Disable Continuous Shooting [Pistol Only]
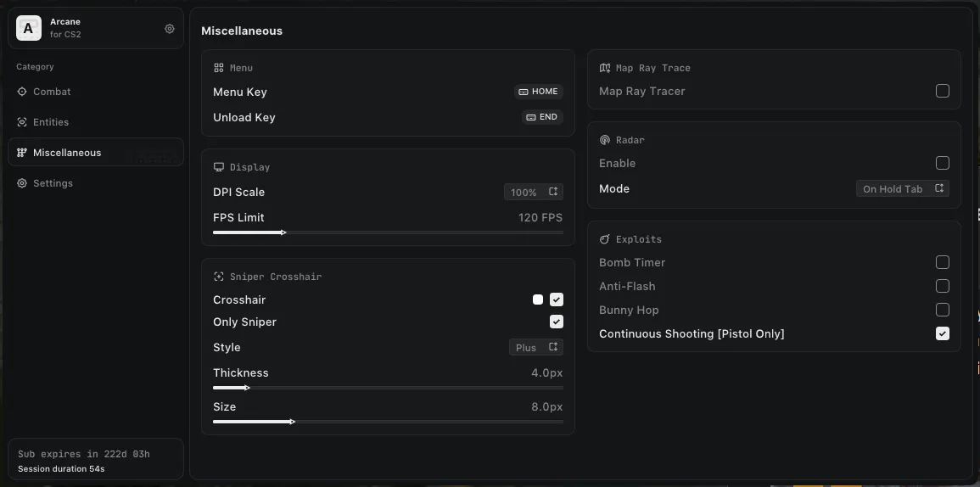Viewport: 980px width, 487px height. point(942,333)
